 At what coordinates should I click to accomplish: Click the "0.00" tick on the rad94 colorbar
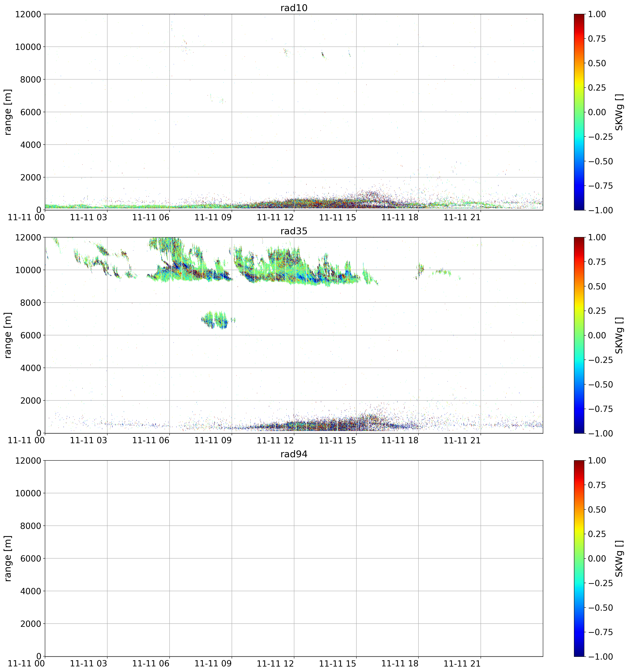click(x=597, y=558)
